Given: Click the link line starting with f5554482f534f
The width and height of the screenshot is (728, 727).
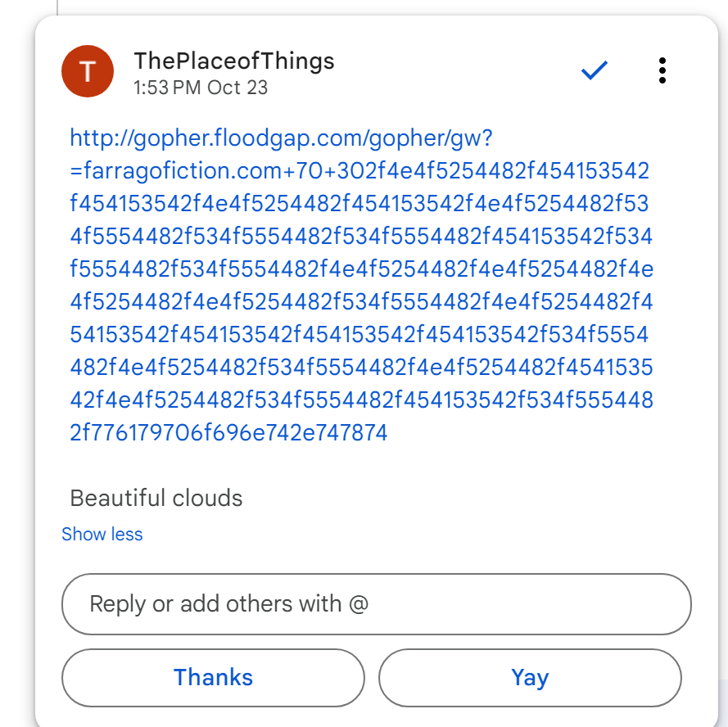Looking at the screenshot, I should coord(361,269).
